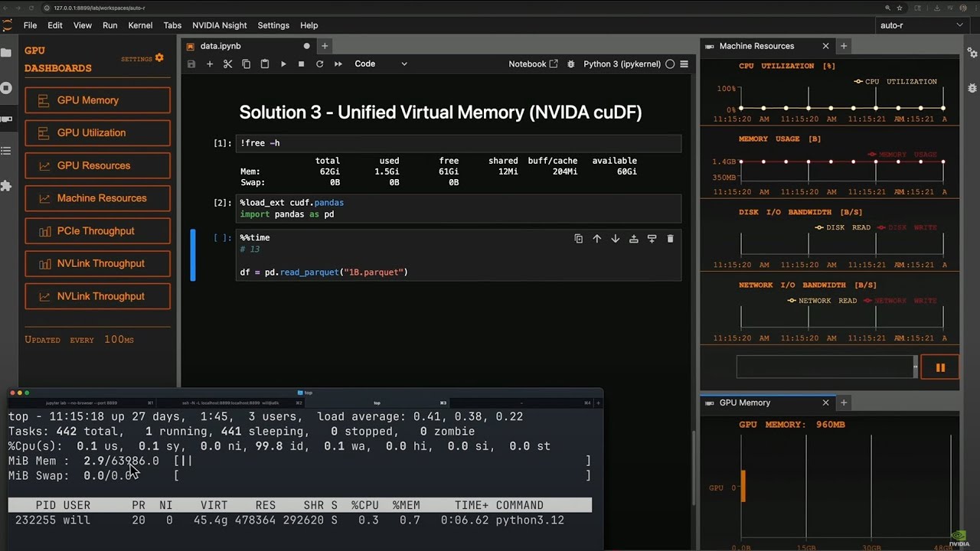The height and width of the screenshot is (551, 980).
Task: Enable the debugger bug icon
Action: [570, 64]
